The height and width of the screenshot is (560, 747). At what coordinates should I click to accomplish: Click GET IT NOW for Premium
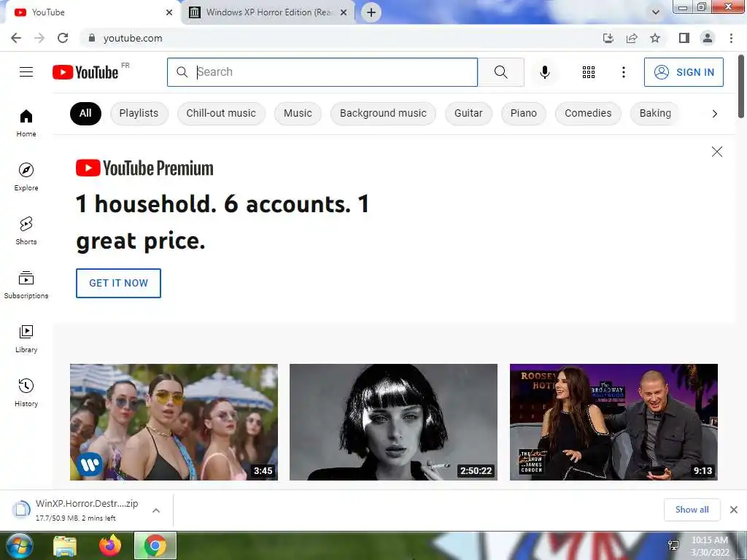pyautogui.click(x=119, y=283)
